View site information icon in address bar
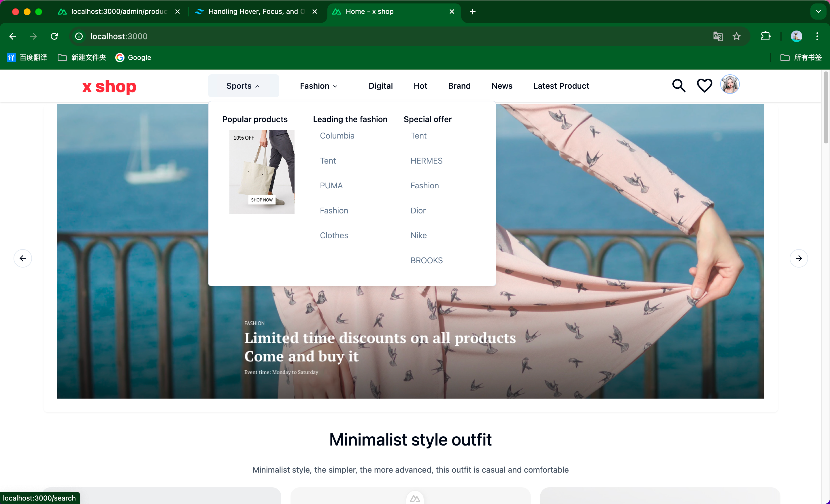This screenshot has width=830, height=504. click(79, 36)
